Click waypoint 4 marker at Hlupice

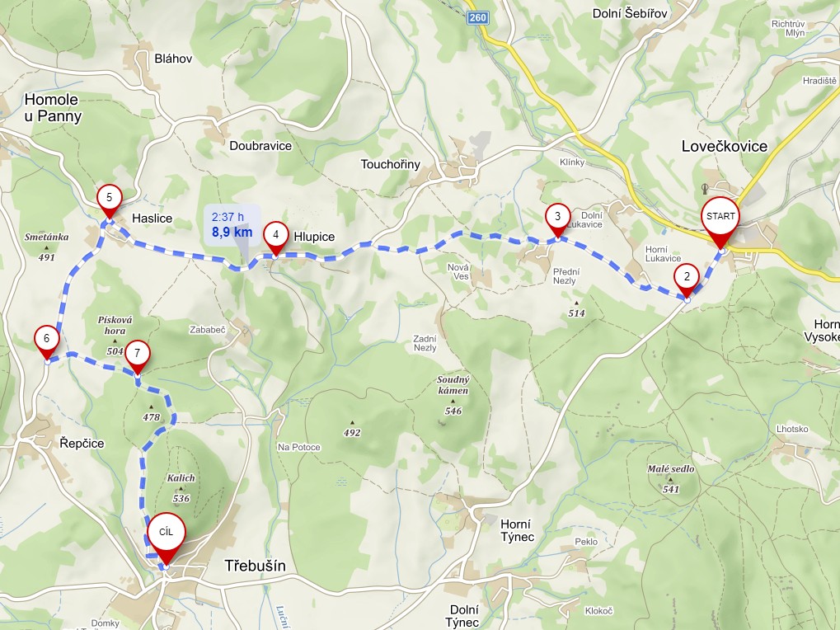[x=275, y=239]
